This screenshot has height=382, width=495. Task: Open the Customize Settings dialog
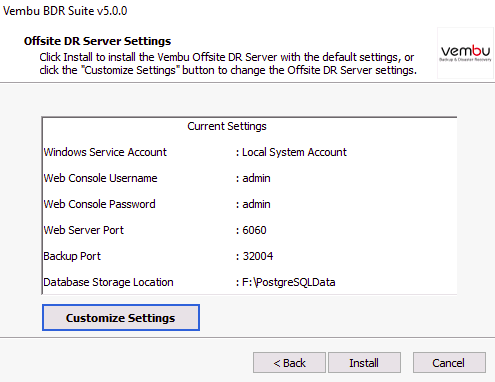(x=121, y=317)
